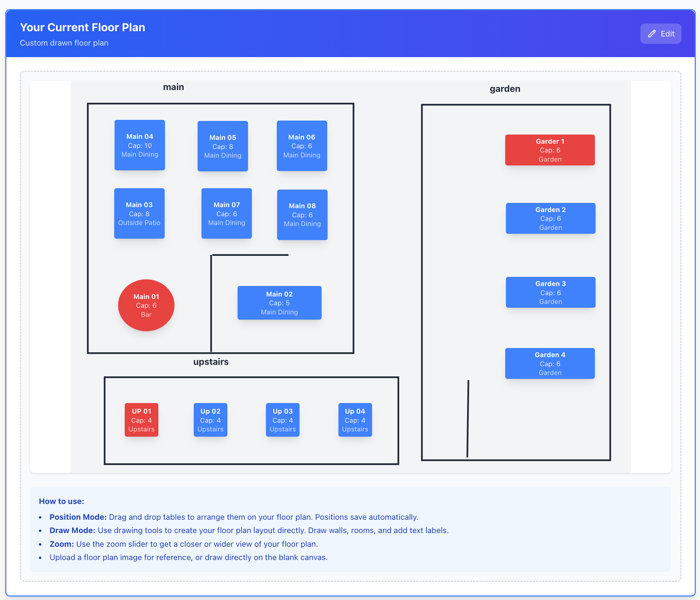Select the Up 02 upstairs table

pos(210,420)
